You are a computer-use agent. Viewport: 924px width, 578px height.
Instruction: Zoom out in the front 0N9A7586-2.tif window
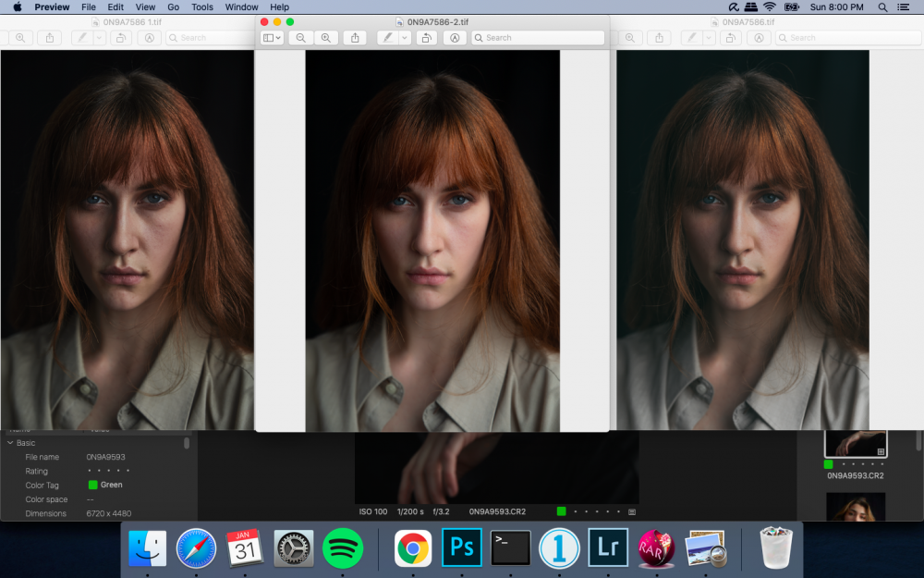[x=301, y=38]
